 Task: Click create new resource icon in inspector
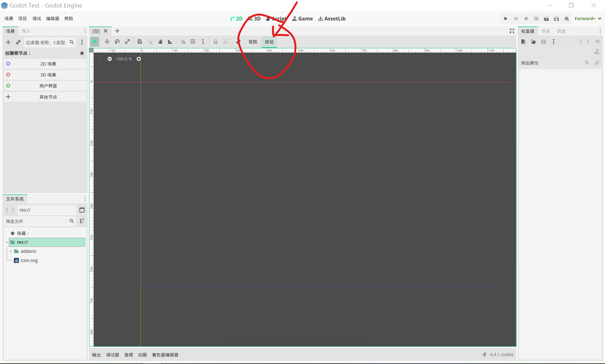click(523, 42)
